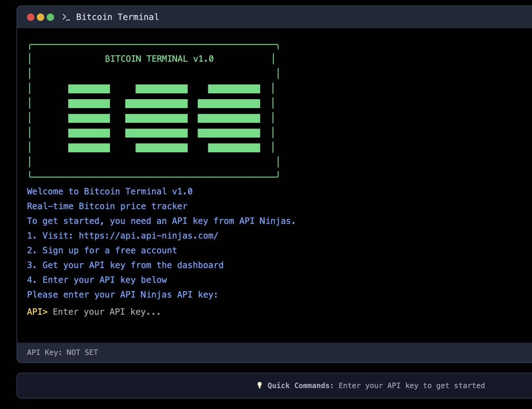
Task: Click the 'API Key: NOT SET' status text
Action: tap(62, 352)
